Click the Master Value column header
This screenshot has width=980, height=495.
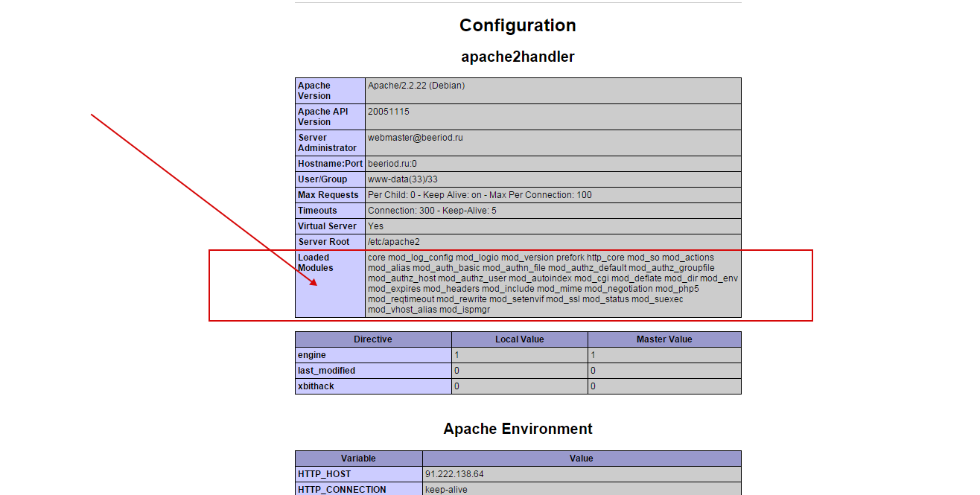[664, 339]
